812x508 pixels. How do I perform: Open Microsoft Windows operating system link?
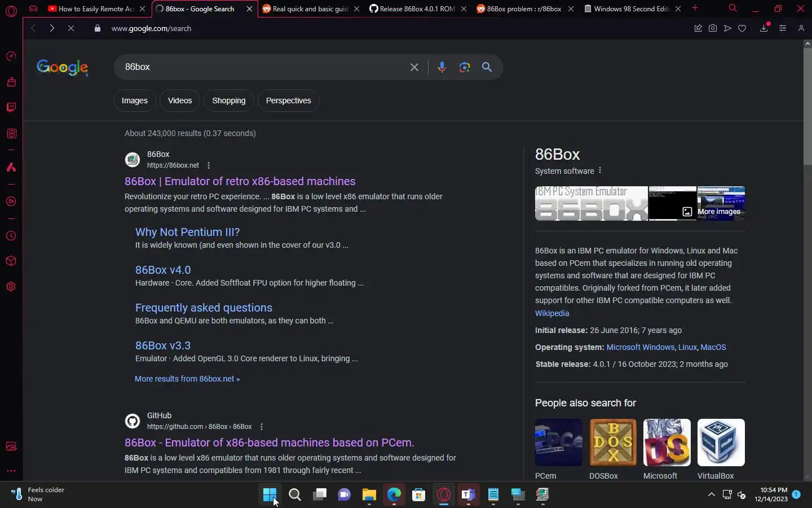coord(641,347)
